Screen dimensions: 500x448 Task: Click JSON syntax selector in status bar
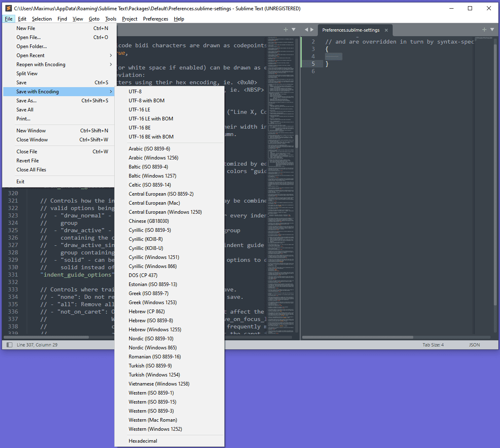pos(475,345)
